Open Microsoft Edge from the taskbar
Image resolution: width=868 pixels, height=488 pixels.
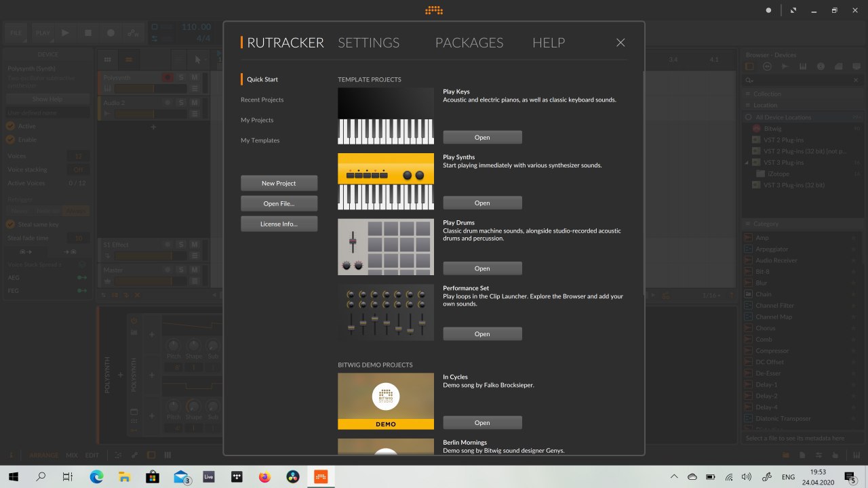96,476
